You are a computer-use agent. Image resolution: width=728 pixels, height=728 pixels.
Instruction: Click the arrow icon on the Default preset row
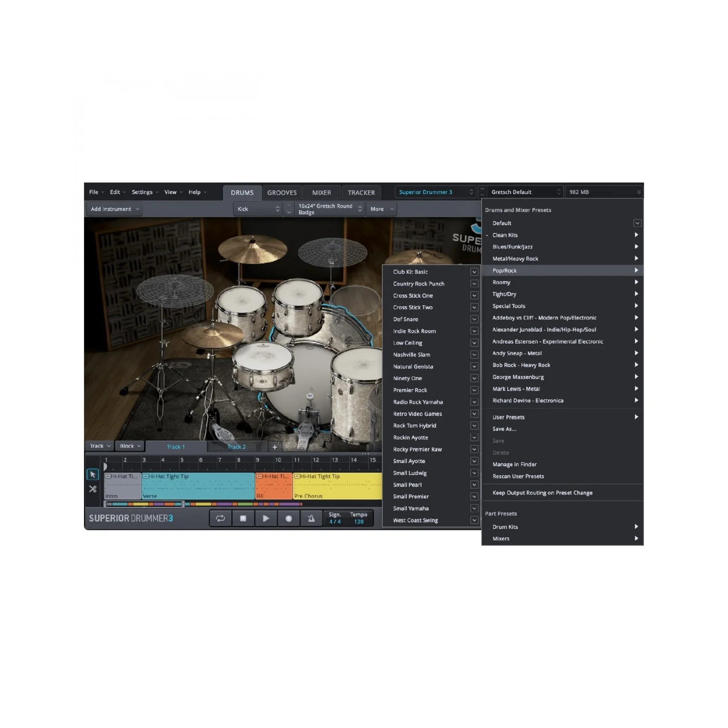coord(637,223)
